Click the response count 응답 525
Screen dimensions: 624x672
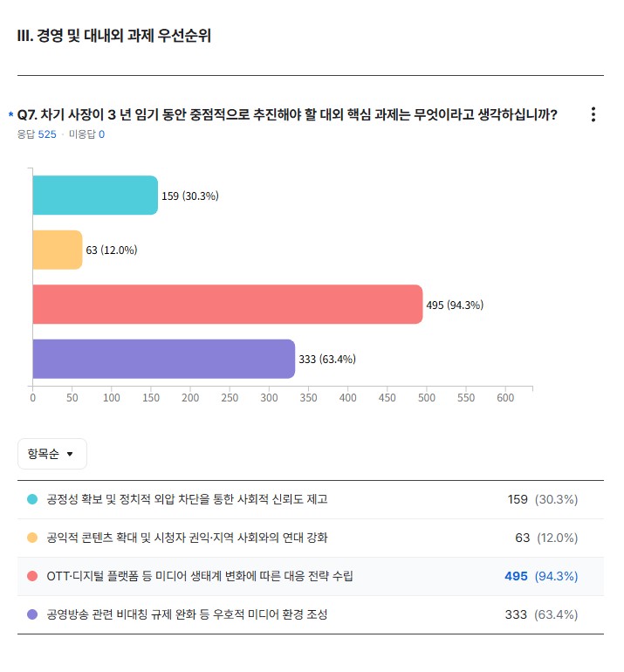(37, 134)
